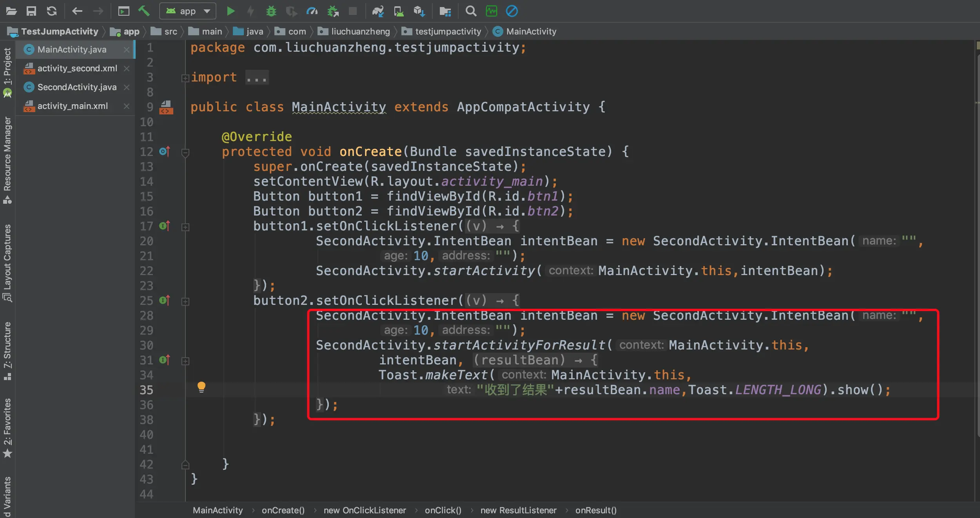Open the AVD Manager device icon

tap(399, 11)
